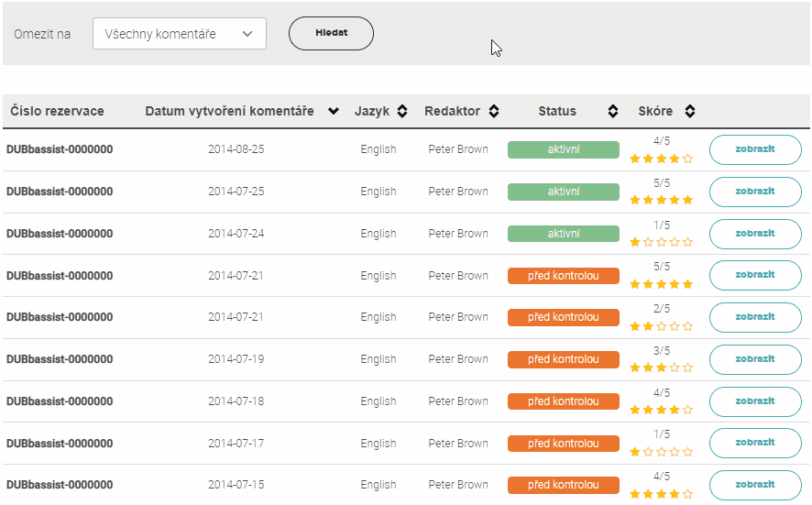Click Peter Brown in the 2014-07-25 row

pyautogui.click(x=458, y=192)
